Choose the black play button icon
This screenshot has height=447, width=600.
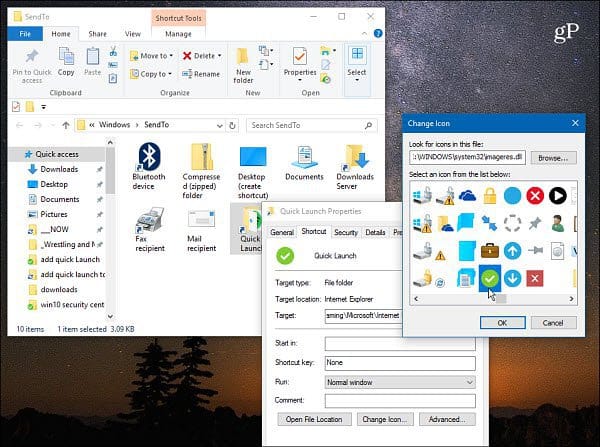click(x=558, y=196)
